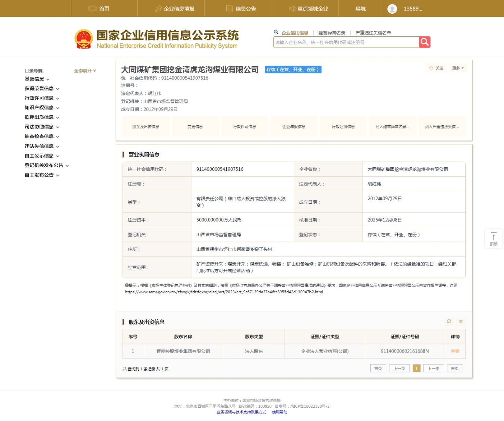Click the enterprise name search input field

click(x=346, y=42)
